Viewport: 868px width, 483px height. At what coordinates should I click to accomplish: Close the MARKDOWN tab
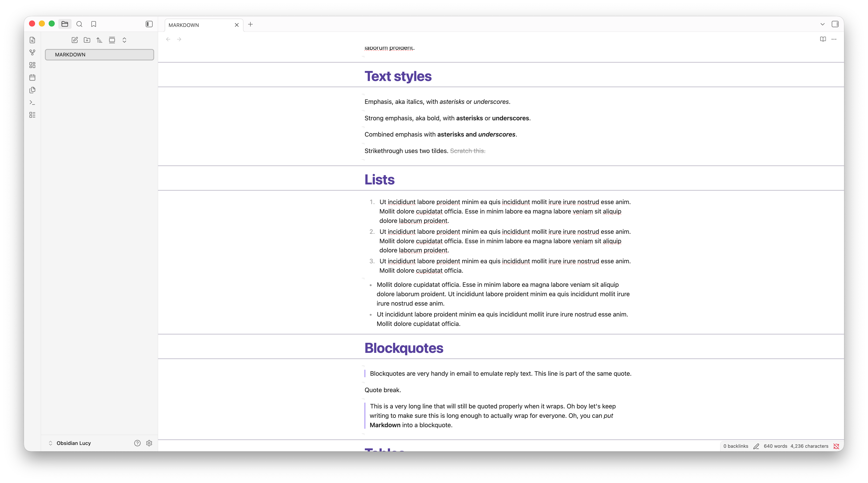237,25
